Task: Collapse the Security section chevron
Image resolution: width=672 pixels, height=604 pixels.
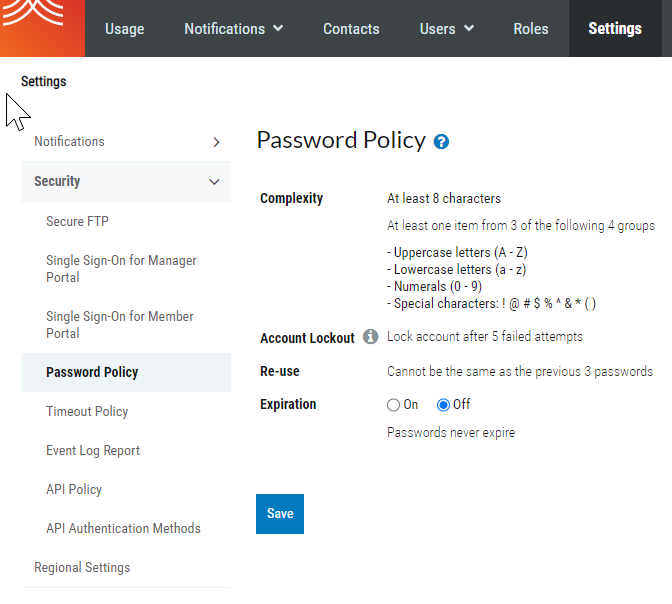Action: tap(214, 182)
